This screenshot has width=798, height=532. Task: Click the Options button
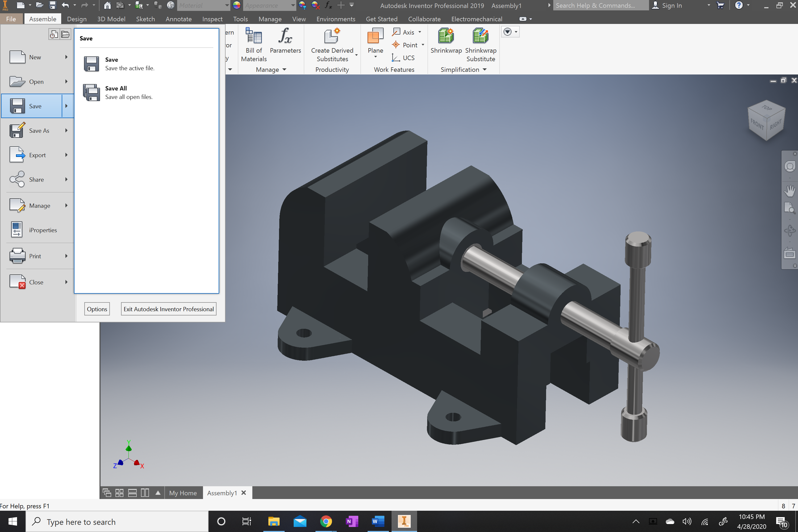pos(97,309)
